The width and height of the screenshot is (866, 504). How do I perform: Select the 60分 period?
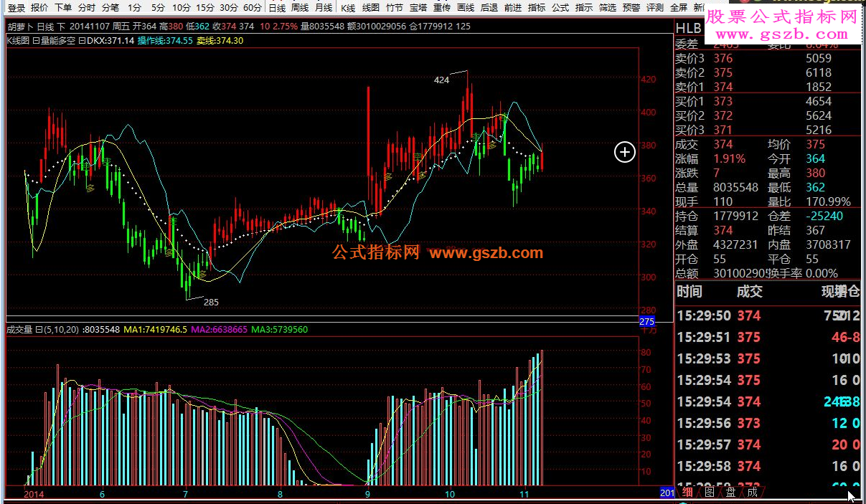coord(253,8)
